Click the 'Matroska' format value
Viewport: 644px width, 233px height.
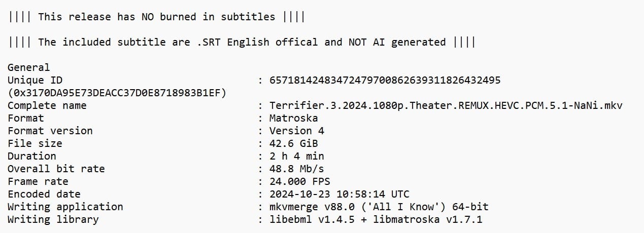[294, 118]
